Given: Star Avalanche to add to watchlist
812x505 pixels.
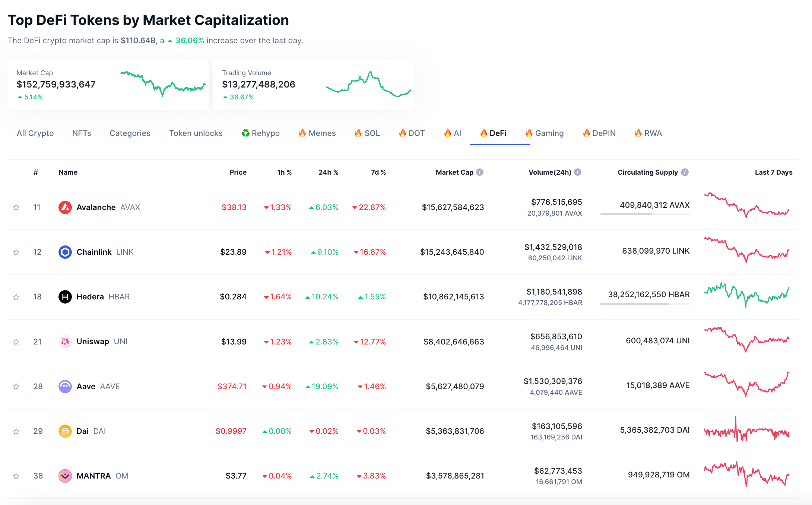Looking at the screenshot, I should [x=16, y=207].
